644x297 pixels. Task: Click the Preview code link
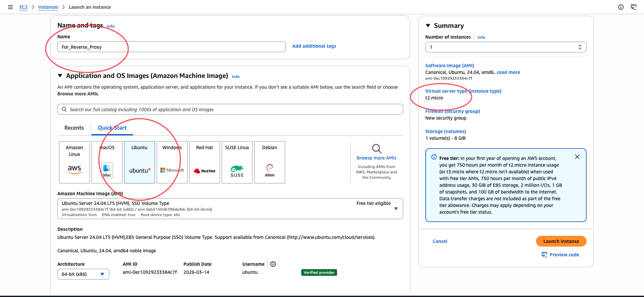point(565,255)
